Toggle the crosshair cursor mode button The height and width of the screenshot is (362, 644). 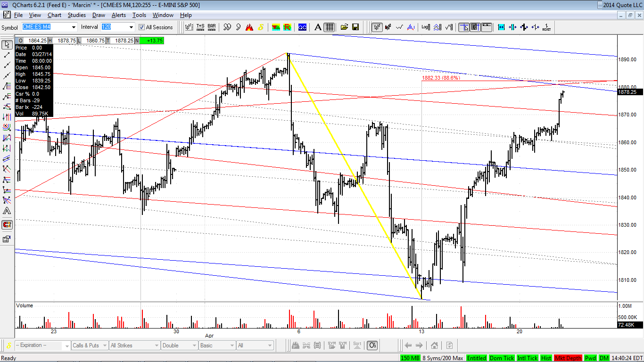coord(464,27)
